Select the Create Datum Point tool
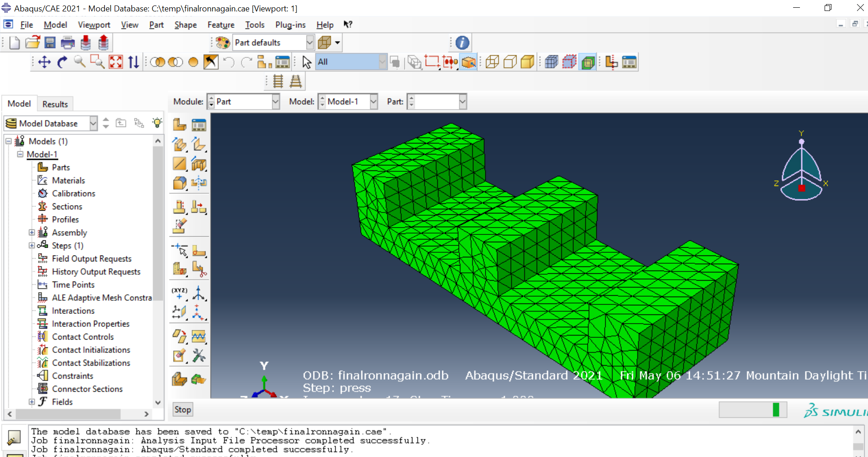This screenshot has height=457, width=868. pos(180,292)
